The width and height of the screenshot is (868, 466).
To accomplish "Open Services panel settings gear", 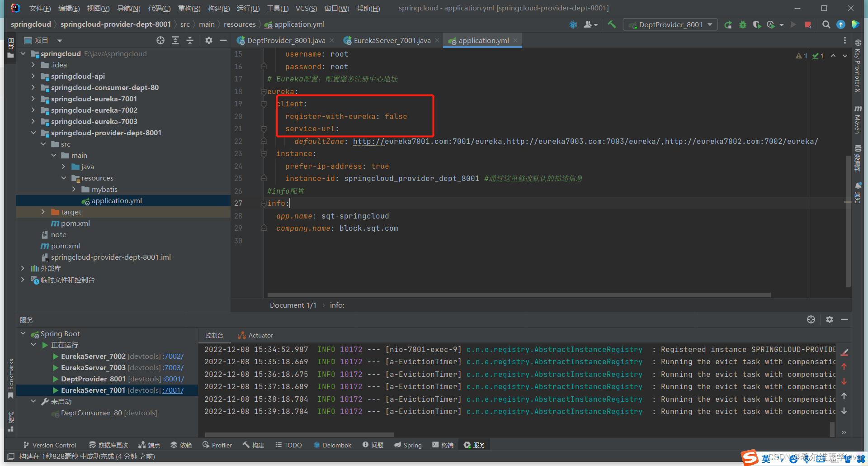I will coord(830,319).
